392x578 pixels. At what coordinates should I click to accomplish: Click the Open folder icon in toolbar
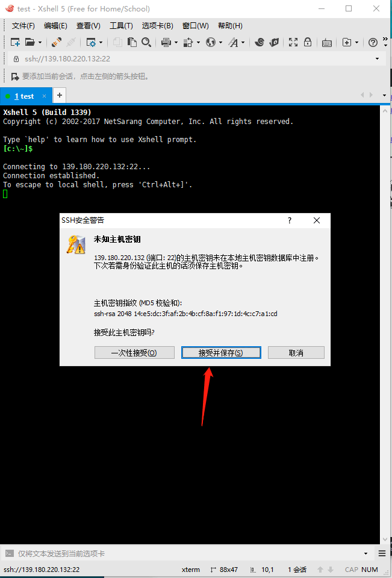pos(30,42)
